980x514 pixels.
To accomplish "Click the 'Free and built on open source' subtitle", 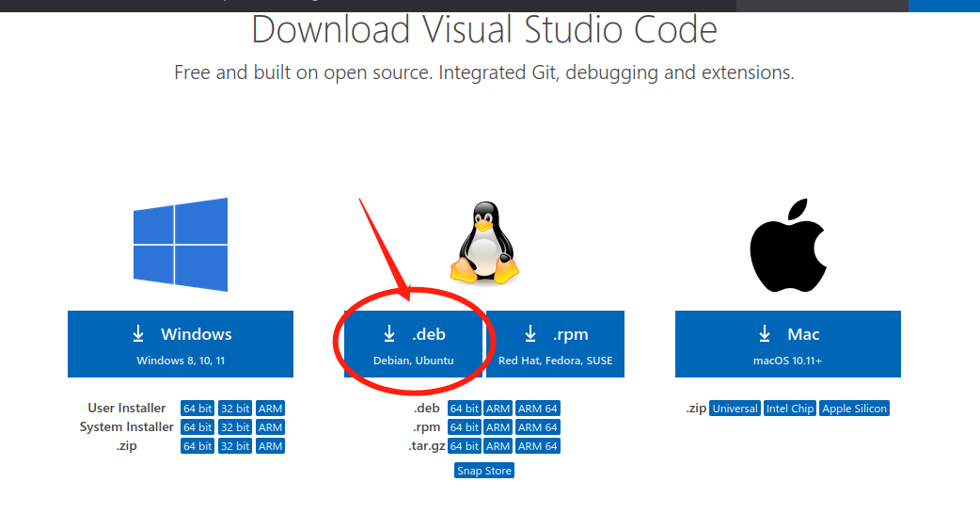I will coord(484,72).
